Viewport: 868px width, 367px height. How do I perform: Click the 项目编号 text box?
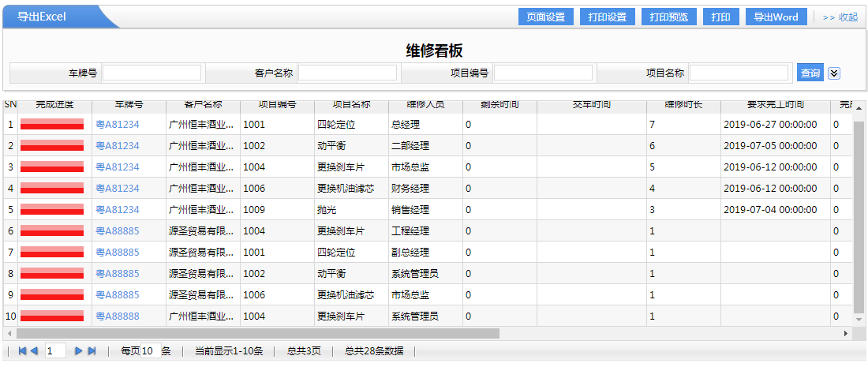543,73
